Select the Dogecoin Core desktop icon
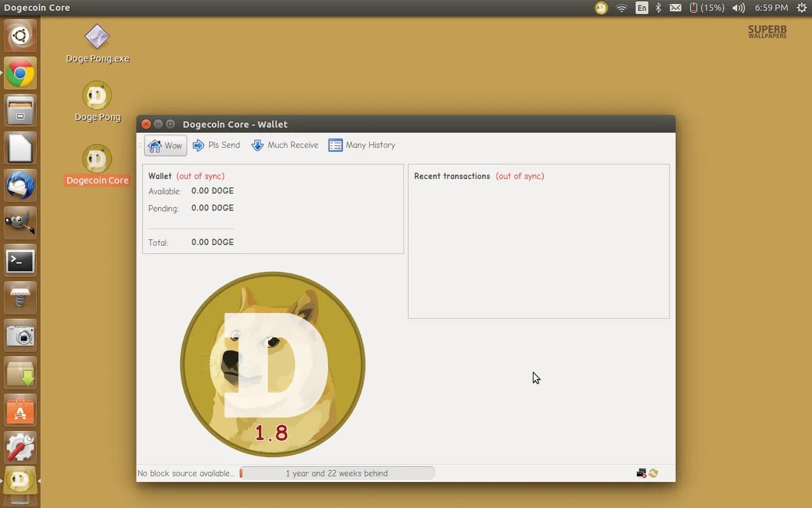Viewport: 812px width, 508px height. [x=97, y=165]
